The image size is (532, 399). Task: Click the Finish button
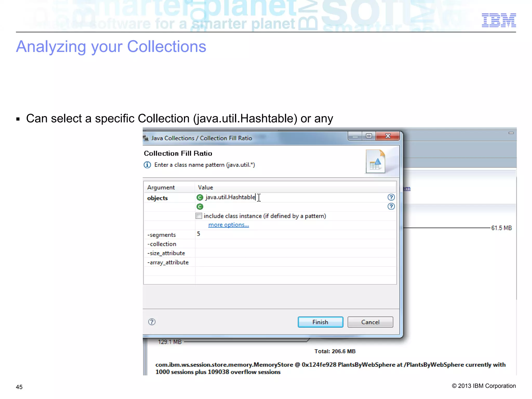click(320, 322)
